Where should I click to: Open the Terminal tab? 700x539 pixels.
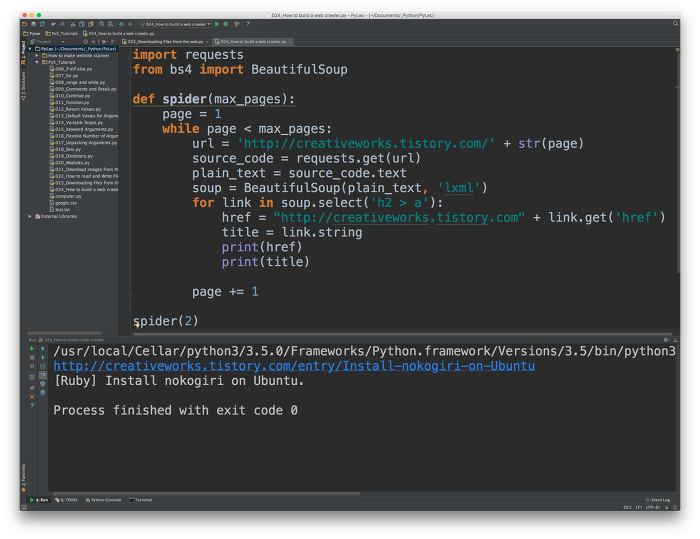(141, 500)
